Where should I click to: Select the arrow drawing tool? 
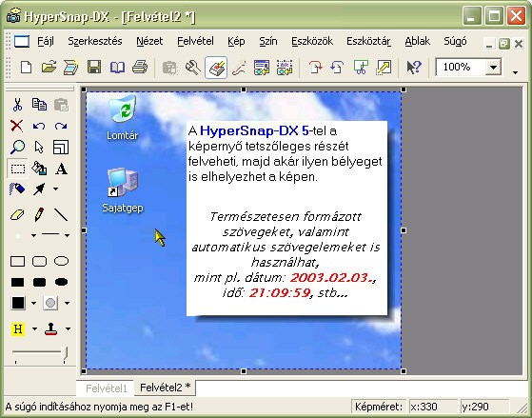pos(39,189)
